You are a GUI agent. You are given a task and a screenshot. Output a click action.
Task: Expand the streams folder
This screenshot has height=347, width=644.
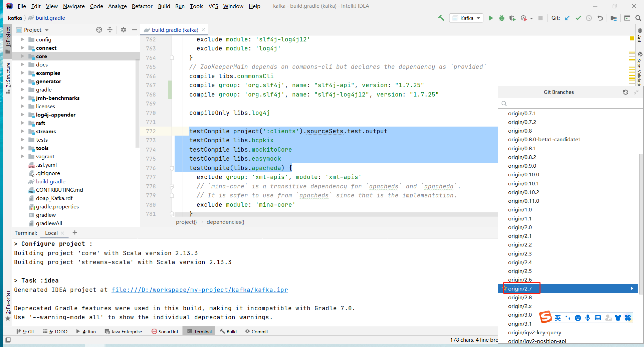(23, 131)
